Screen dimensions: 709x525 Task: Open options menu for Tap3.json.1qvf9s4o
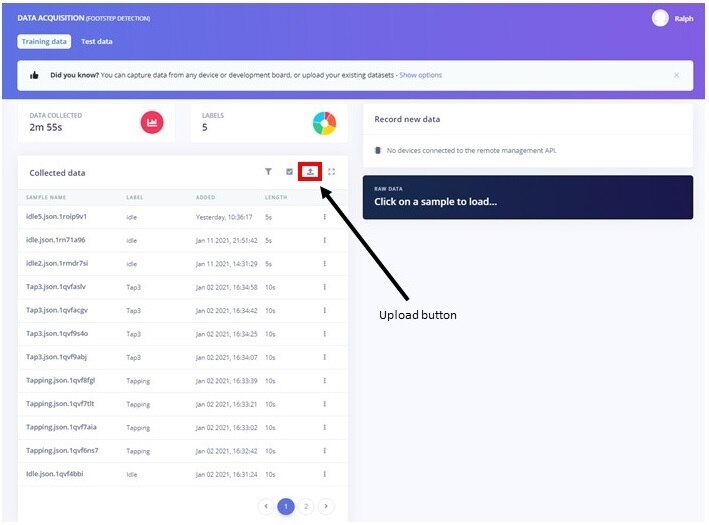coord(325,334)
